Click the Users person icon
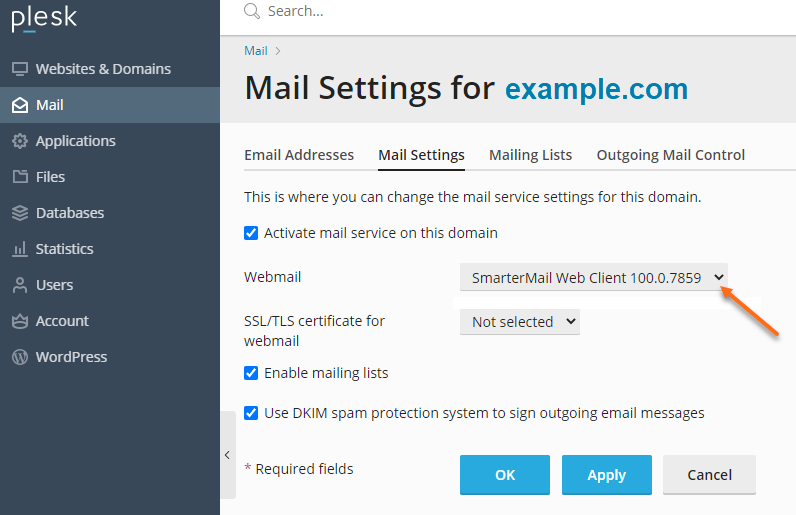 (20, 285)
